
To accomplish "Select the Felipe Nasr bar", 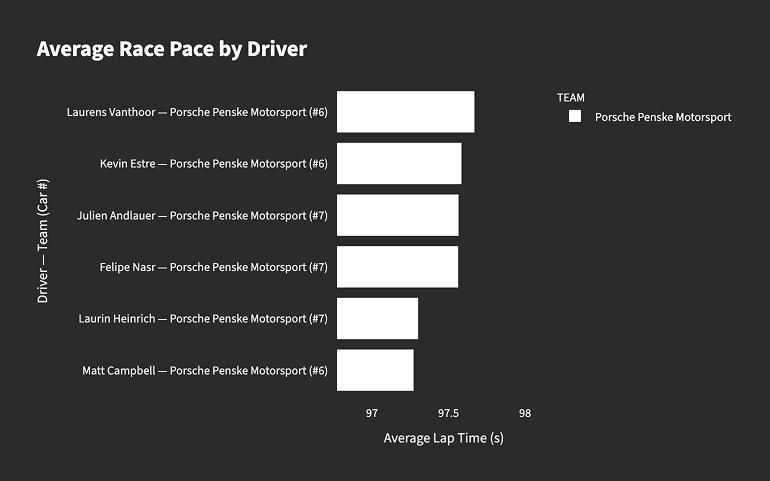I will [x=397, y=267].
